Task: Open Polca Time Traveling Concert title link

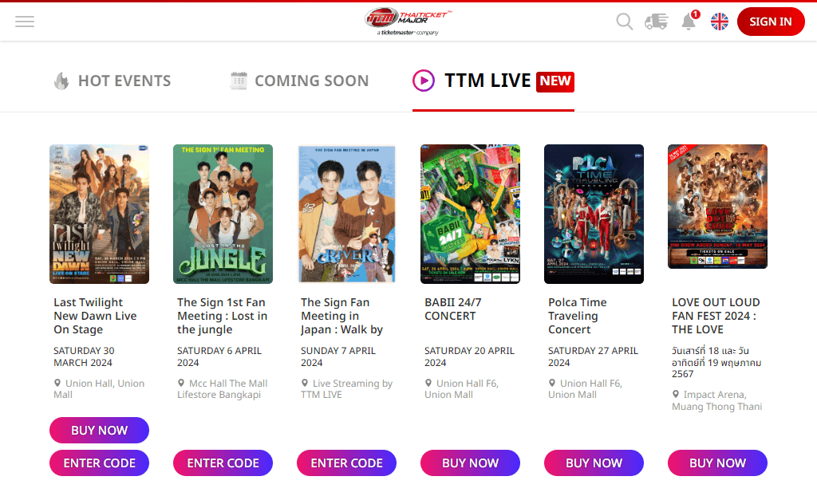Action: click(x=578, y=316)
